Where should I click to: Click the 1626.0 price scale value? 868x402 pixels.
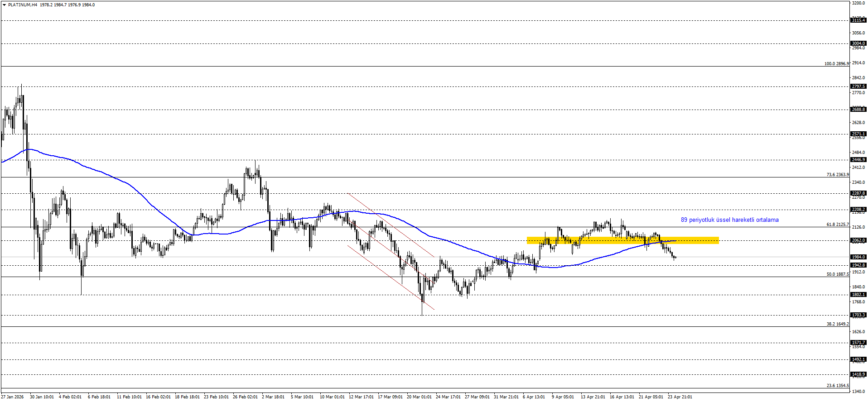(858, 332)
